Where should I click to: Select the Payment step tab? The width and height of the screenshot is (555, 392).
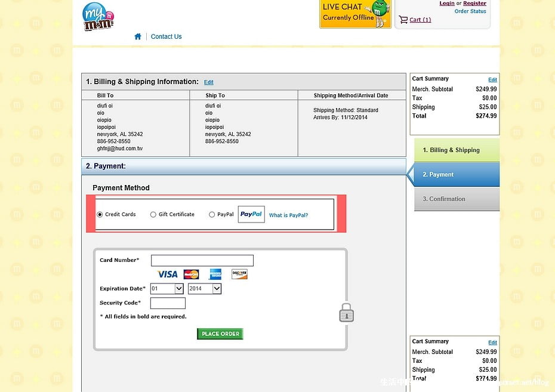pos(457,175)
